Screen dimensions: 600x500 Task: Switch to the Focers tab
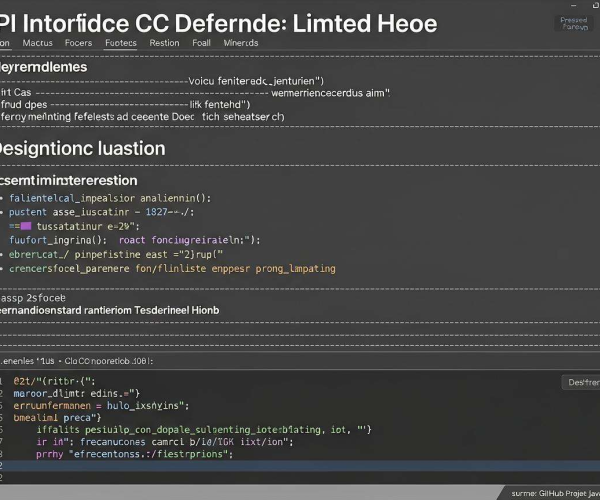(78, 43)
